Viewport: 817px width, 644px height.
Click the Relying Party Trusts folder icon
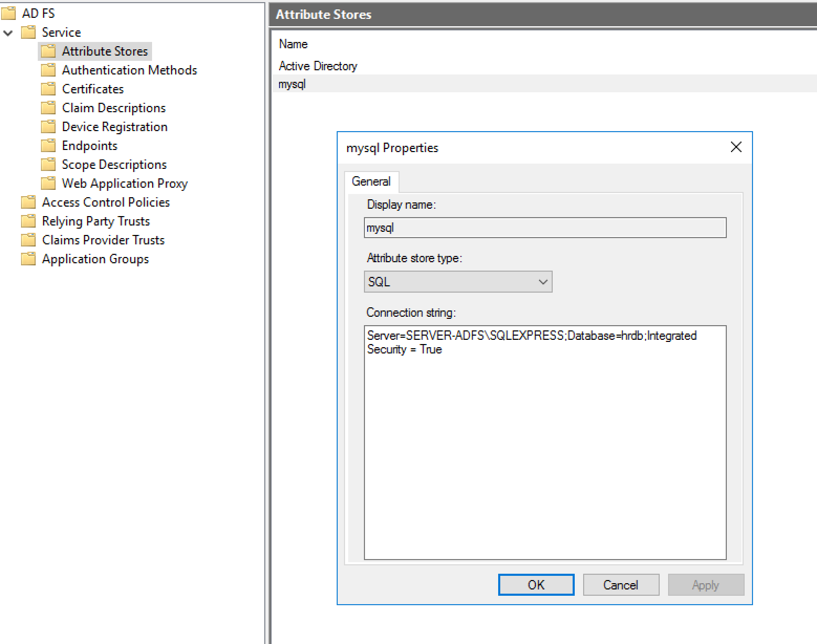click(28, 221)
